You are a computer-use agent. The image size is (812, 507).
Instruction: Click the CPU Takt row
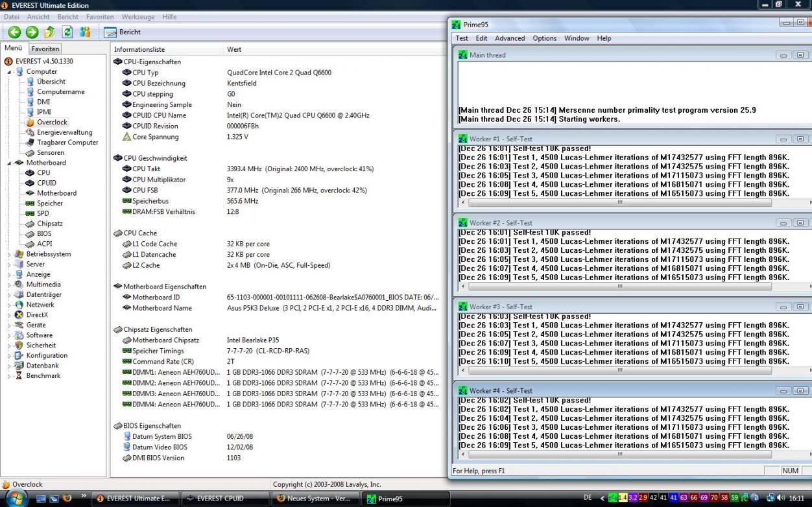tap(279, 169)
